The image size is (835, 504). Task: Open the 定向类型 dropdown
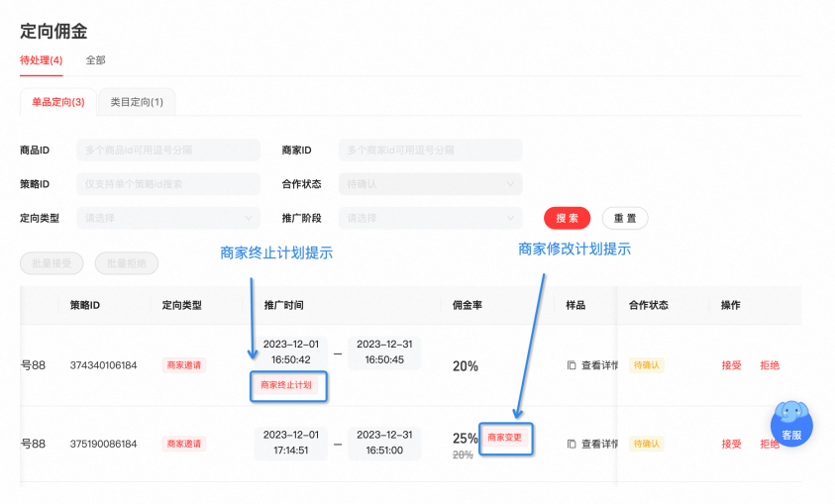point(168,218)
